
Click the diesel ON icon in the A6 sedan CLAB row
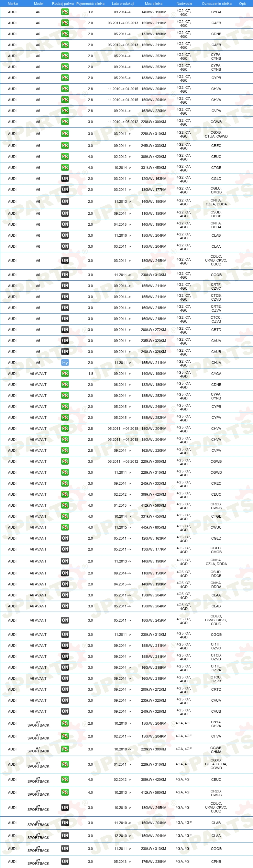pyautogui.click(x=65, y=235)
